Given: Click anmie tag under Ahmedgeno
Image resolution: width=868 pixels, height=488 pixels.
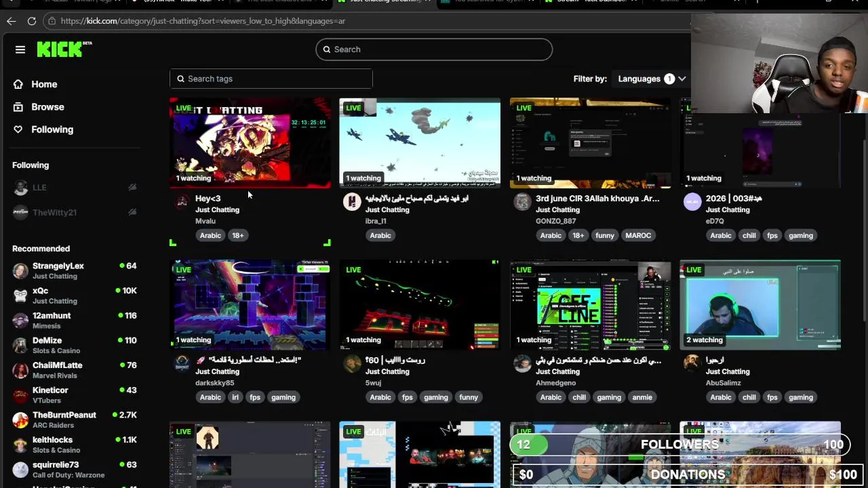Looking at the screenshot, I should [x=642, y=397].
